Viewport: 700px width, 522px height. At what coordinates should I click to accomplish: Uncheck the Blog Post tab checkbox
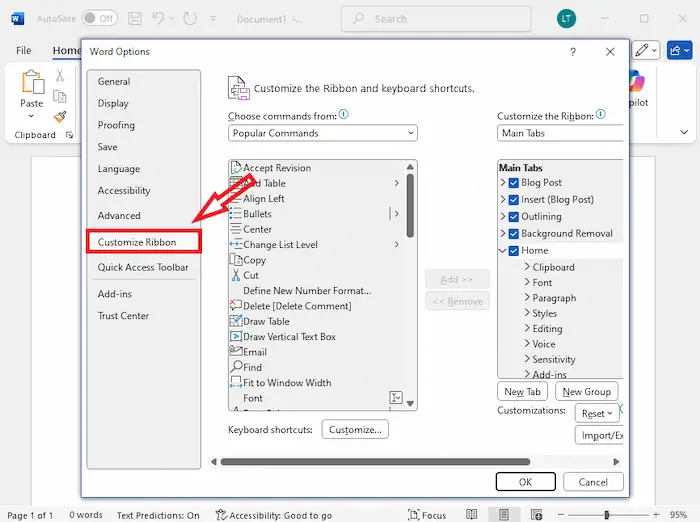[x=514, y=183]
